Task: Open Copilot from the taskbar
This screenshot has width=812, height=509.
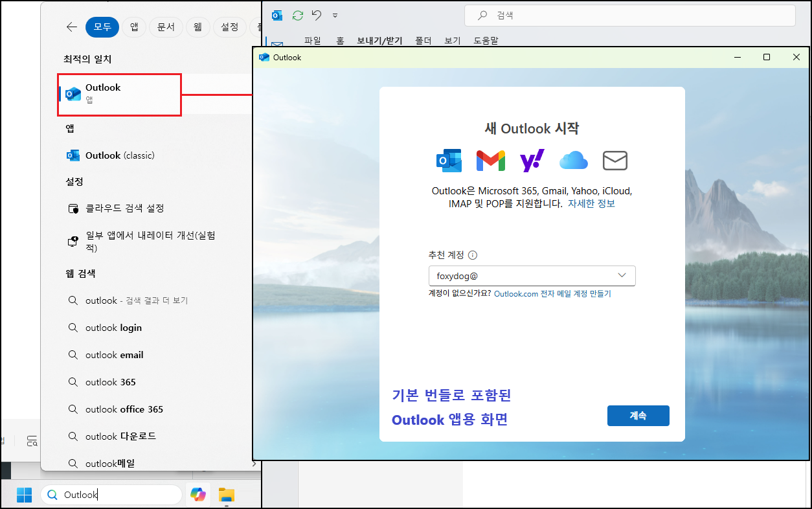Action: 198,495
